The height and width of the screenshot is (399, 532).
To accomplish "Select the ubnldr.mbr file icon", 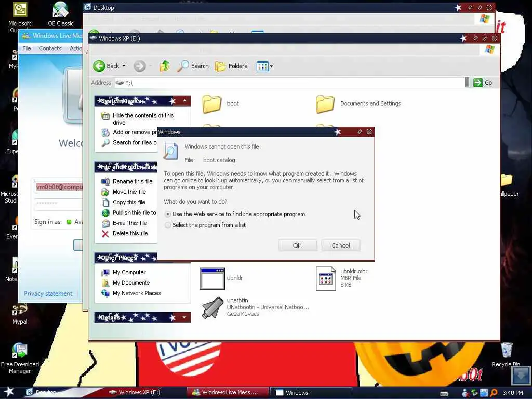I will click(x=325, y=278).
